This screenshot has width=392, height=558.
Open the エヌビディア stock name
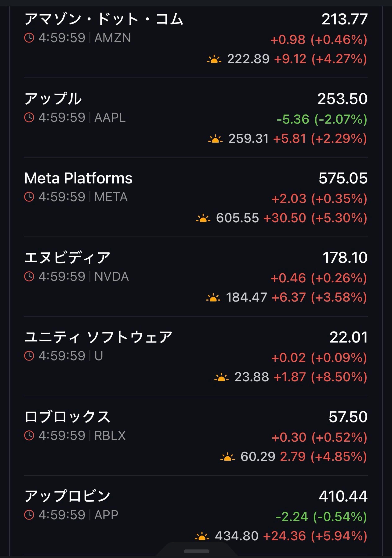[67, 258]
